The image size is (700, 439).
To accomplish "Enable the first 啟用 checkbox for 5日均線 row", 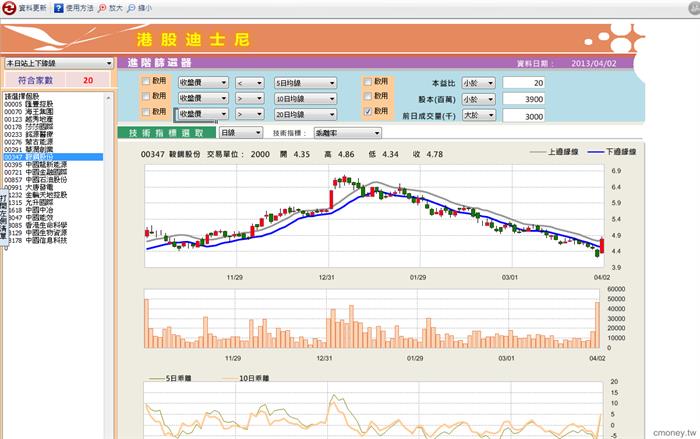I will coord(146,82).
